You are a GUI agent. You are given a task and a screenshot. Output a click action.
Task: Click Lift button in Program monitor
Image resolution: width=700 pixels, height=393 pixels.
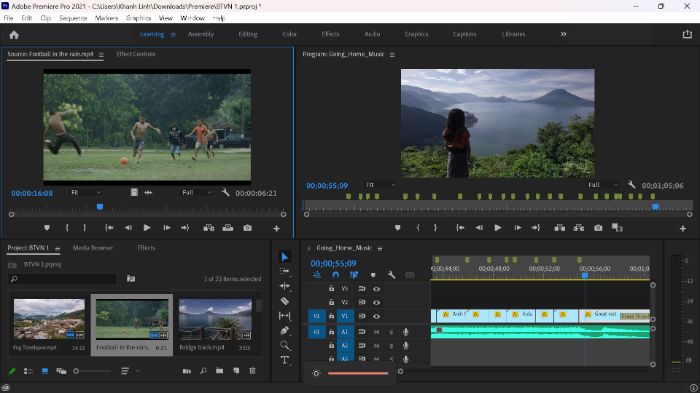click(x=559, y=228)
